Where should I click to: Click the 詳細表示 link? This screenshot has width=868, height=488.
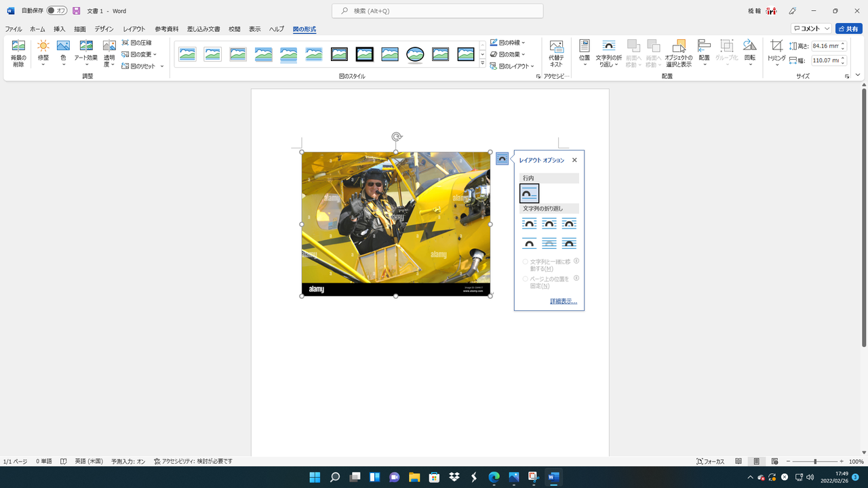point(564,301)
